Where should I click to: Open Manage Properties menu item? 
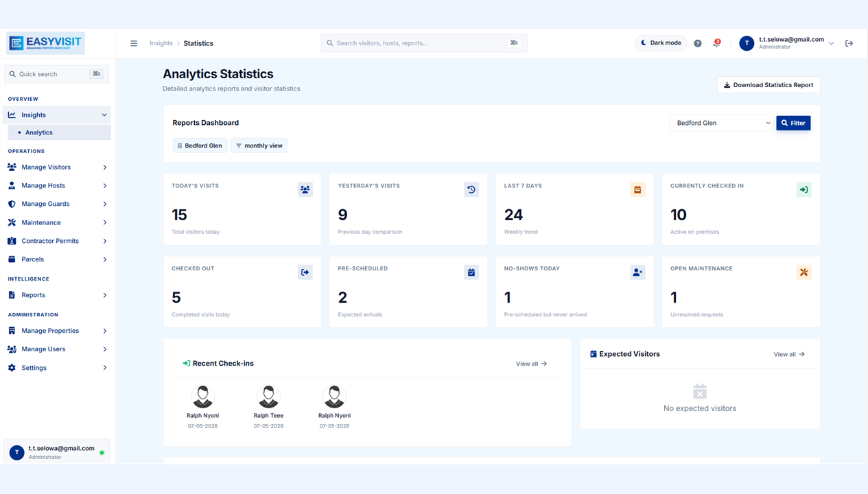(x=58, y=331)
